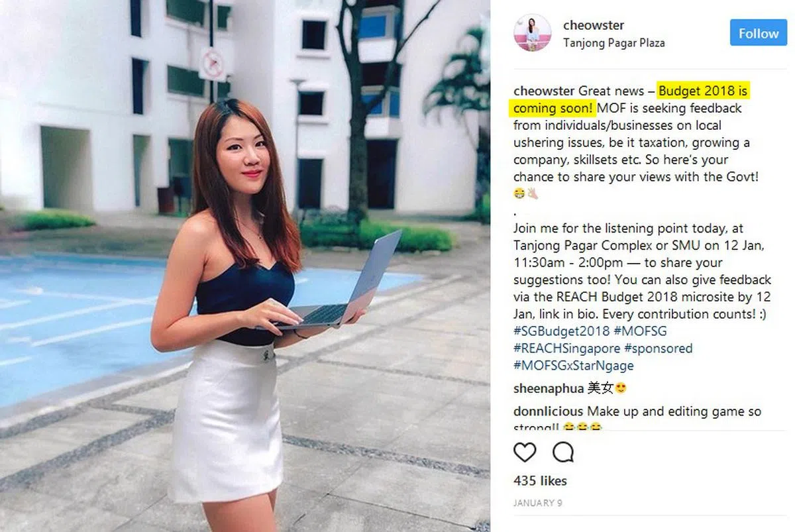
Task: View commenter sheenaphua's profile
Action: click(549, 389)
